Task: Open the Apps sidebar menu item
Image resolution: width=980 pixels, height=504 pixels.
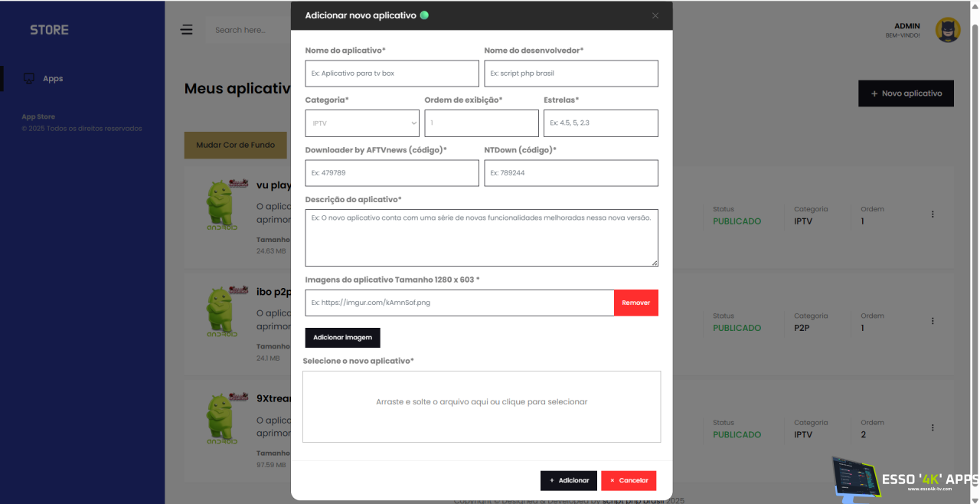Action: pyautogui.click(x=53, y=78)
